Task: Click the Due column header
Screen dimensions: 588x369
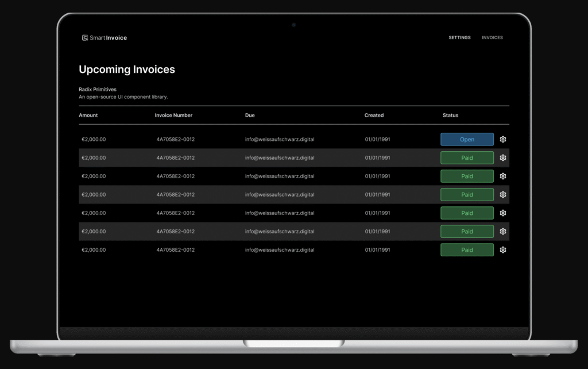Action: [250, 116]
